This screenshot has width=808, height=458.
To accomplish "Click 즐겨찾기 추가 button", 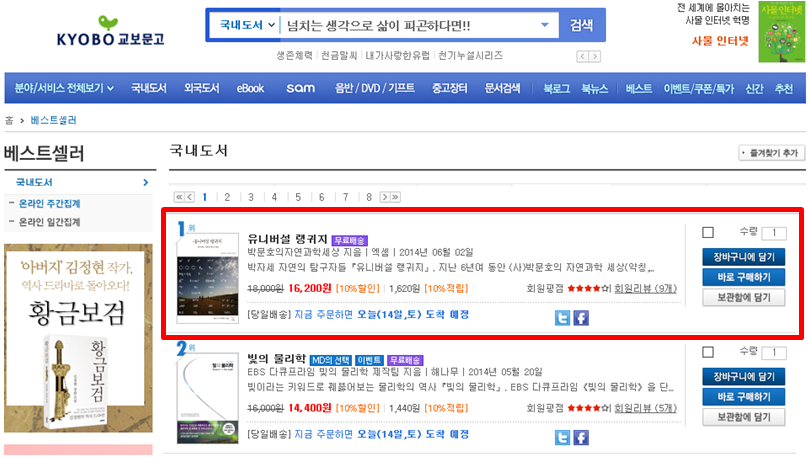I will tap(771, 152).
